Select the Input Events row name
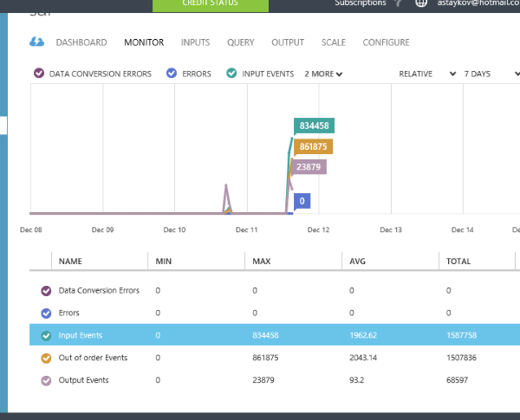520x420 pixels. [x=81, y=335]
